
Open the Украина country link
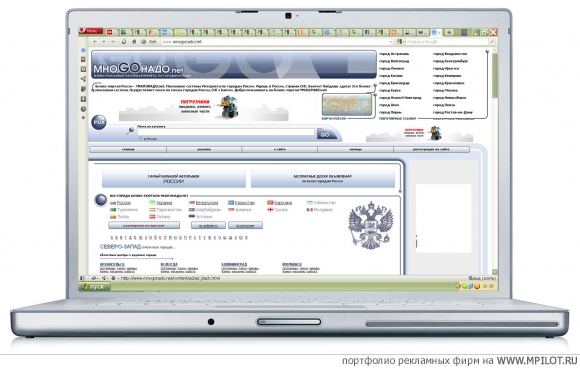[x=161, y=203]
